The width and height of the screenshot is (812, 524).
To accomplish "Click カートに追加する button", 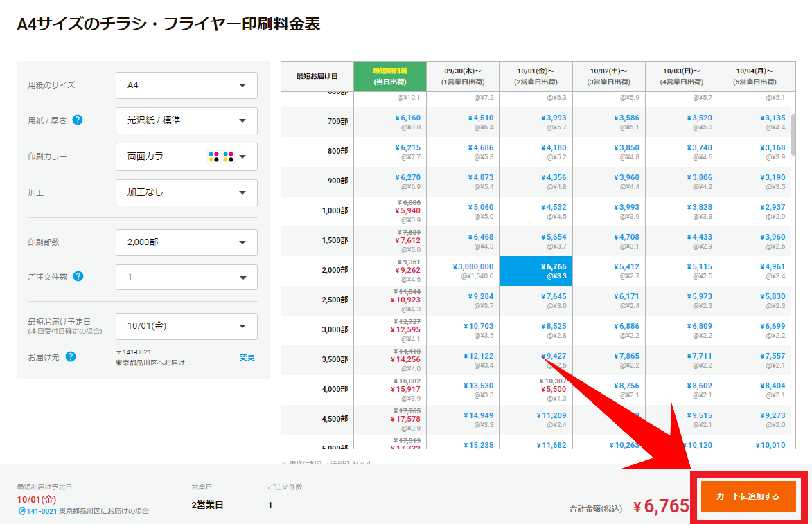I will (x=748, y=496).
